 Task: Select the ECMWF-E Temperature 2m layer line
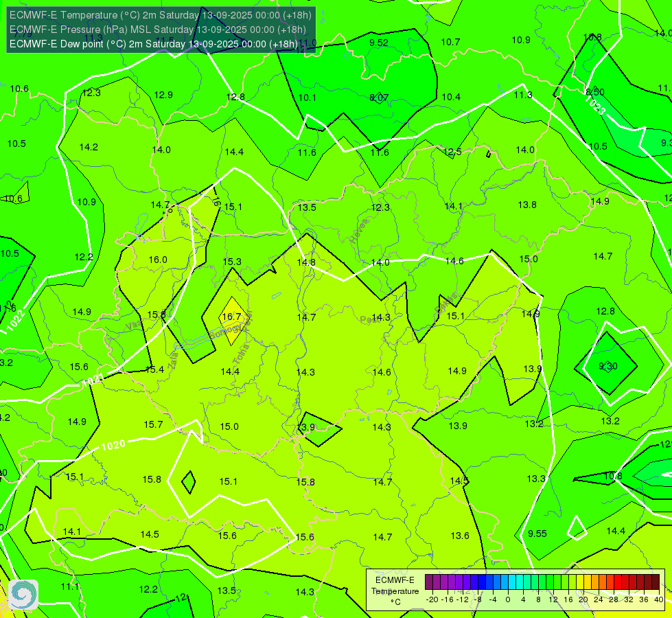[x=161, y=15]
